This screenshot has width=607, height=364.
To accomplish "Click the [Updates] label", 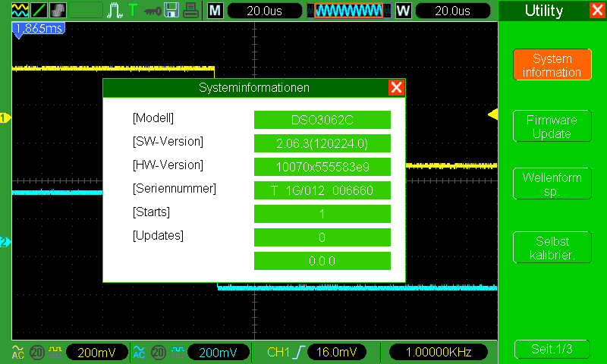I will (158, 236).
